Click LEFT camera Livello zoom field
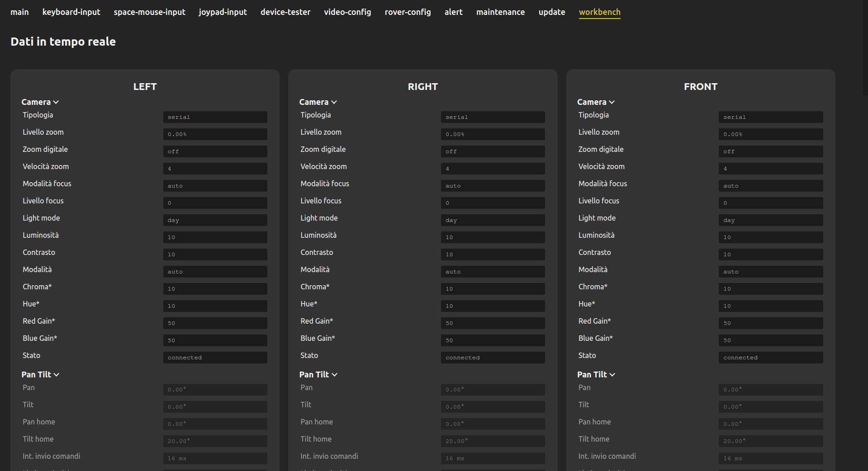Image resolution: width=868 pixels, height=471 pixels. (215, 134)
